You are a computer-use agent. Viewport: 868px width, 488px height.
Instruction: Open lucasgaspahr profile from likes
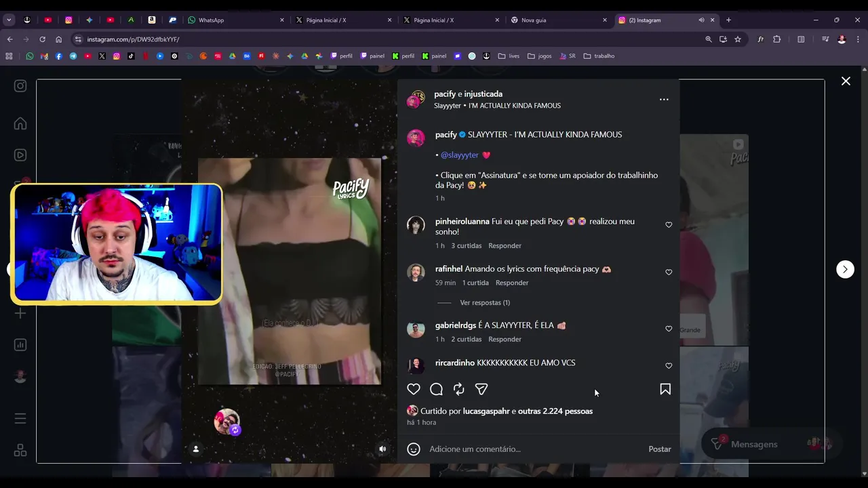486,411
